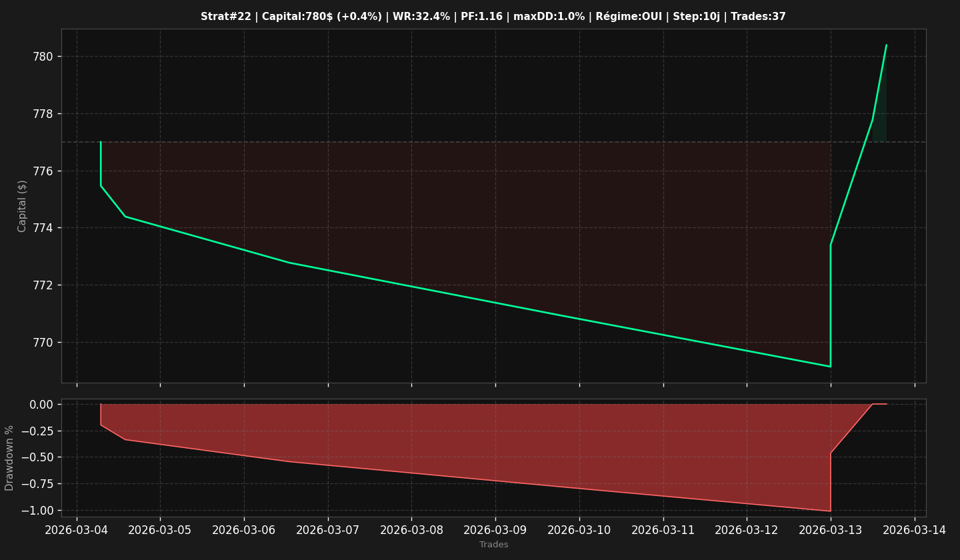Select the 776 capital tick label
The image size is (960, 560).
43,171
